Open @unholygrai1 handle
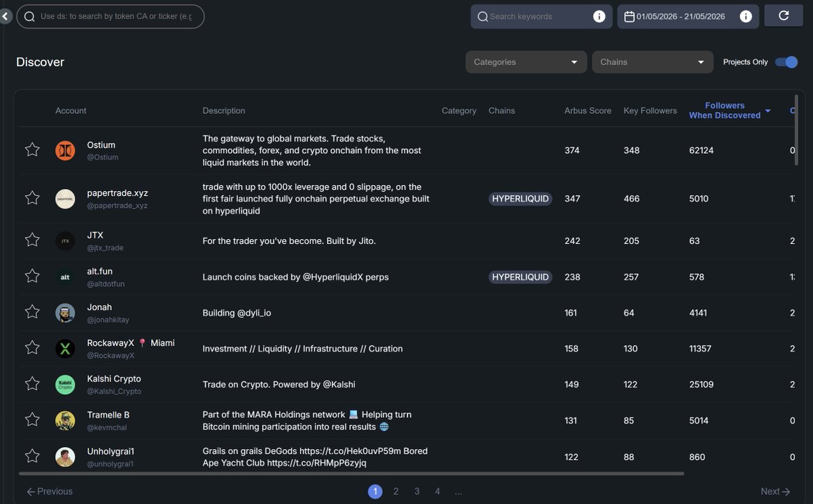 (x=110, y=464)
